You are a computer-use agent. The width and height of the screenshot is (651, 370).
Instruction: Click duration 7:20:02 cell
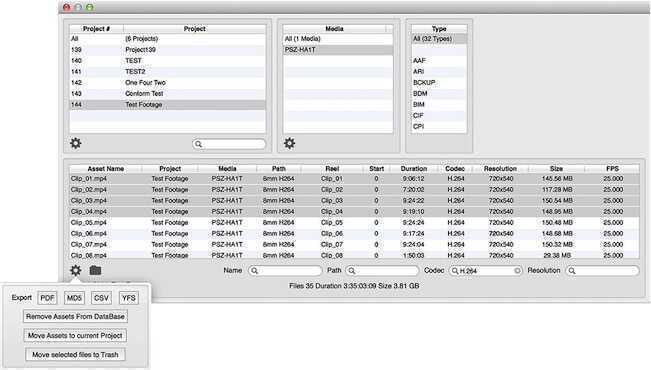pos(414,190)
